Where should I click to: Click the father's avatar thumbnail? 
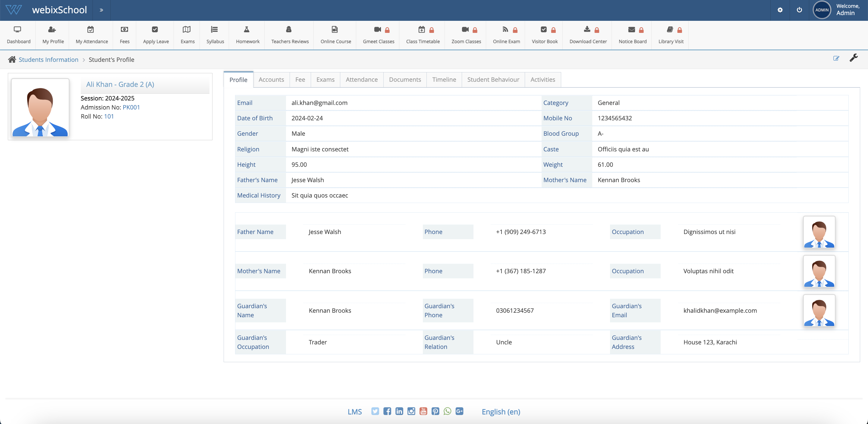[x=819, y=233]
